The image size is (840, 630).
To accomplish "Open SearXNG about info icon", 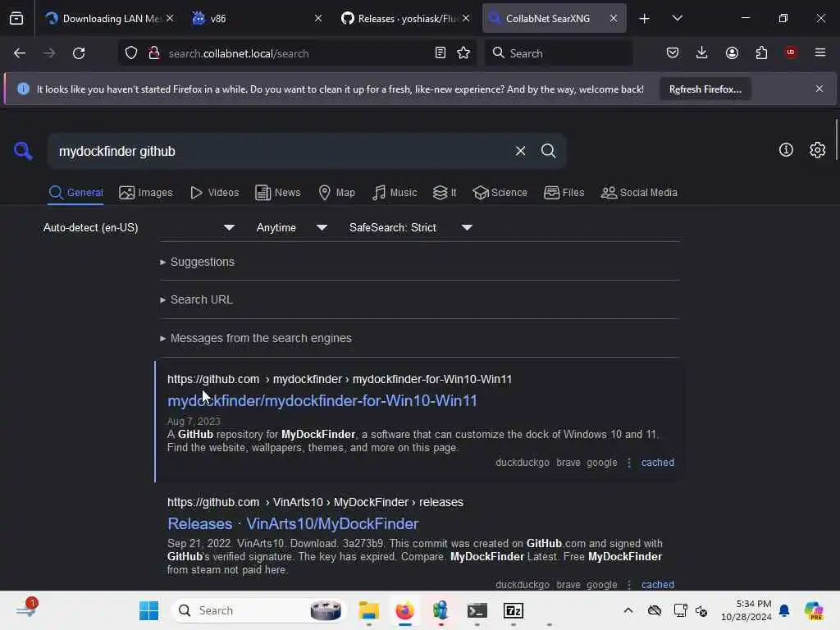I will [786, 150].
